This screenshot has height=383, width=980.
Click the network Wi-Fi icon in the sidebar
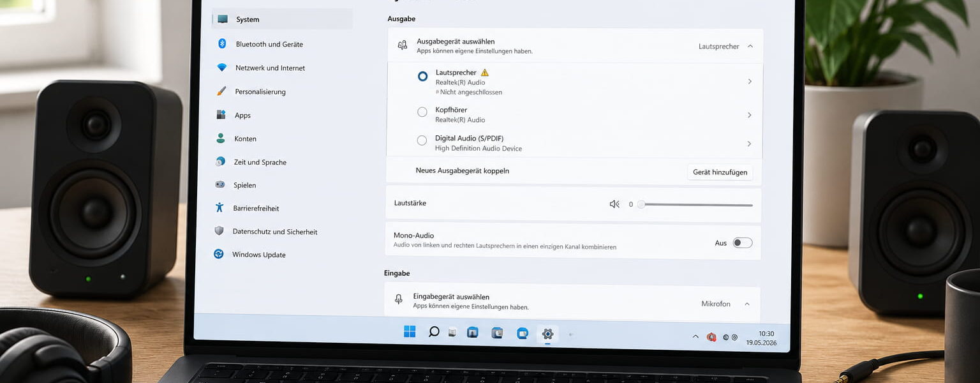click(222, 67)
